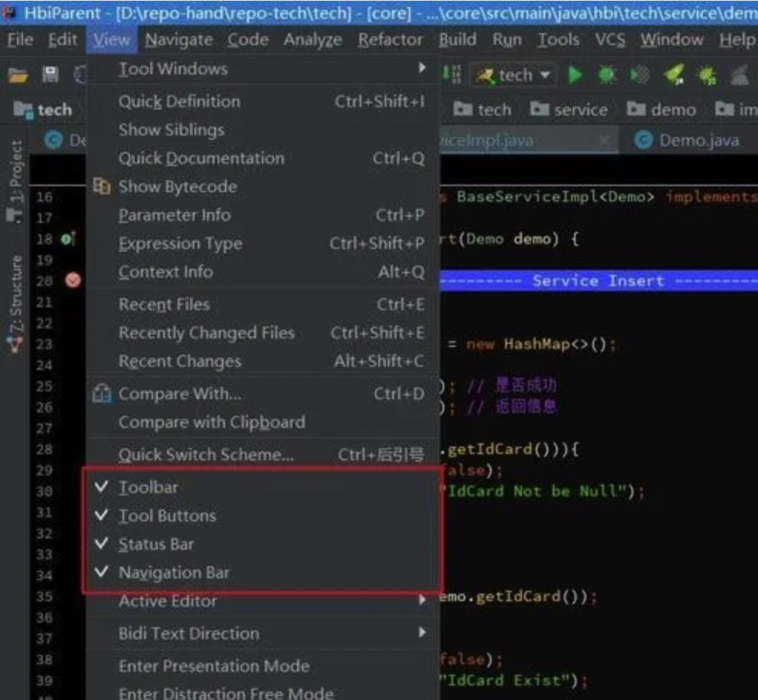Open the Navigate menu
The image size is (758, 700).
pyautogui.click(x=179, y=40)
